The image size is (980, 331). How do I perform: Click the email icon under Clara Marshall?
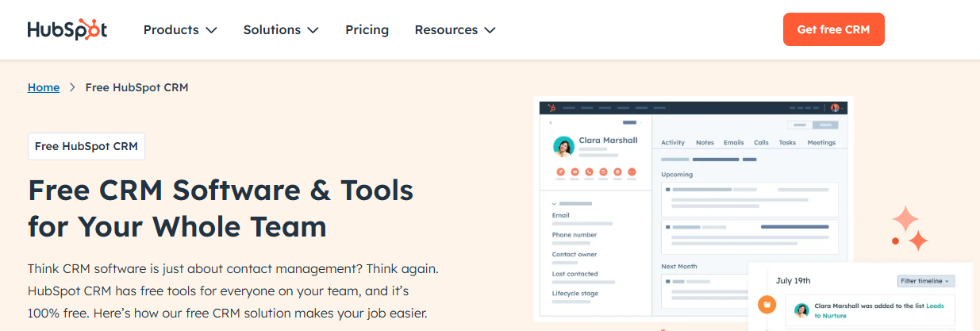click(575, 171)
